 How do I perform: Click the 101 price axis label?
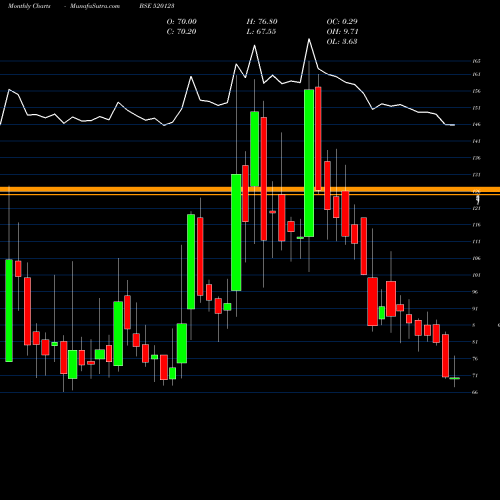click(x=476, y=275)
